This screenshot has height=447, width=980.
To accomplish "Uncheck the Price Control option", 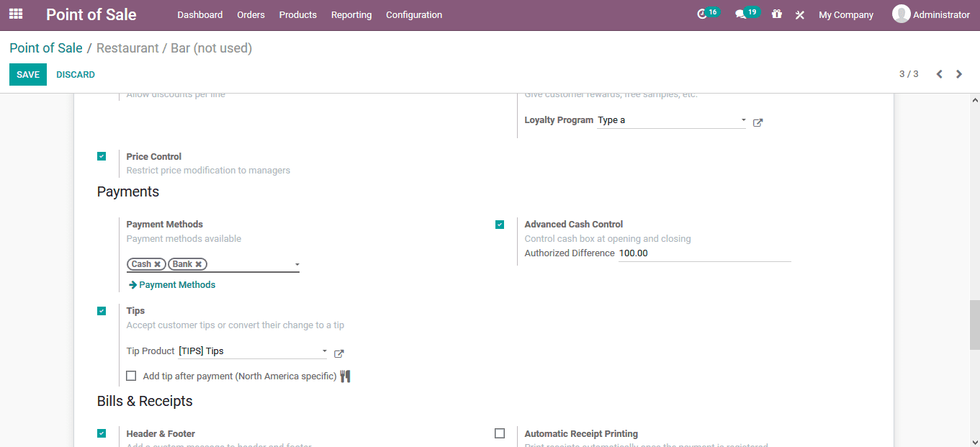I will click(x=102, y=155).
